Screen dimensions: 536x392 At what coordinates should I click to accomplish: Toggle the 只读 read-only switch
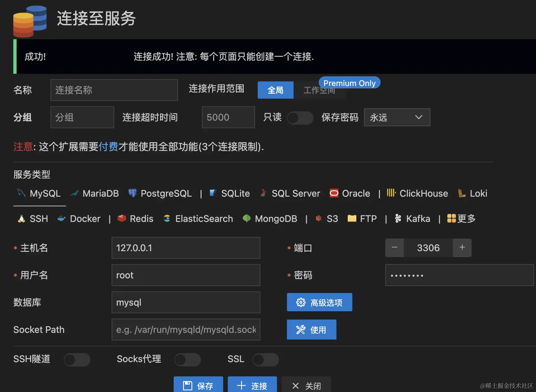(300, 118)
